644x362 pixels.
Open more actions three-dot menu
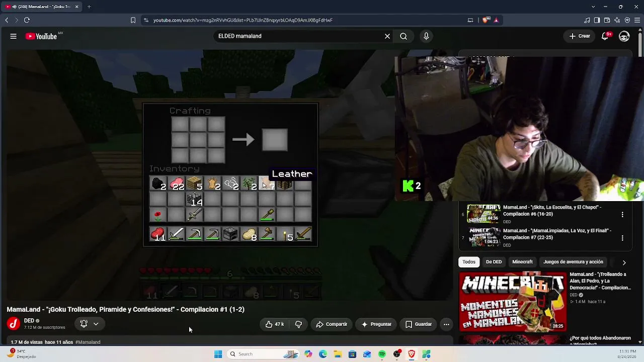point(446,324)
